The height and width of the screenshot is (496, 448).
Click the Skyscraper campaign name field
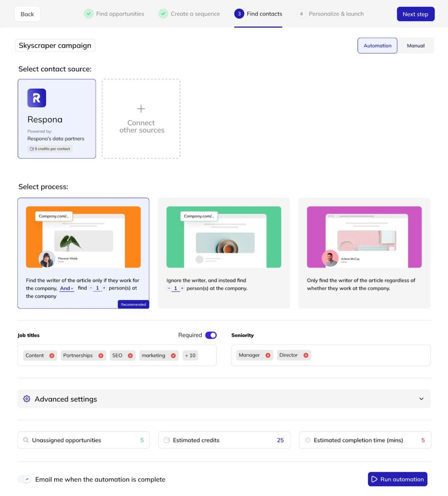point(55,45)
